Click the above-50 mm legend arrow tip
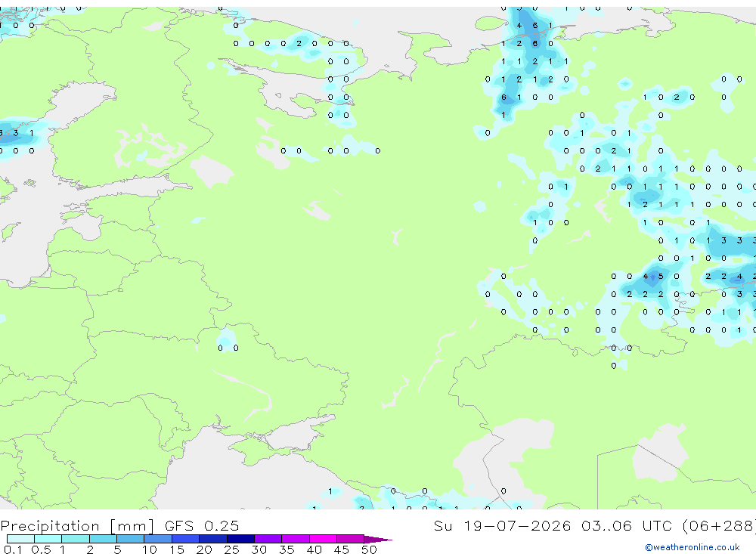Image resolution: width=756 pixels, height=554 pixels. tap(378, 539)
